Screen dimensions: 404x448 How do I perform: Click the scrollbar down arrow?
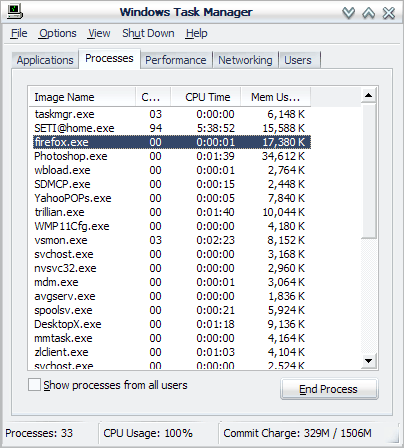(369, 361)
